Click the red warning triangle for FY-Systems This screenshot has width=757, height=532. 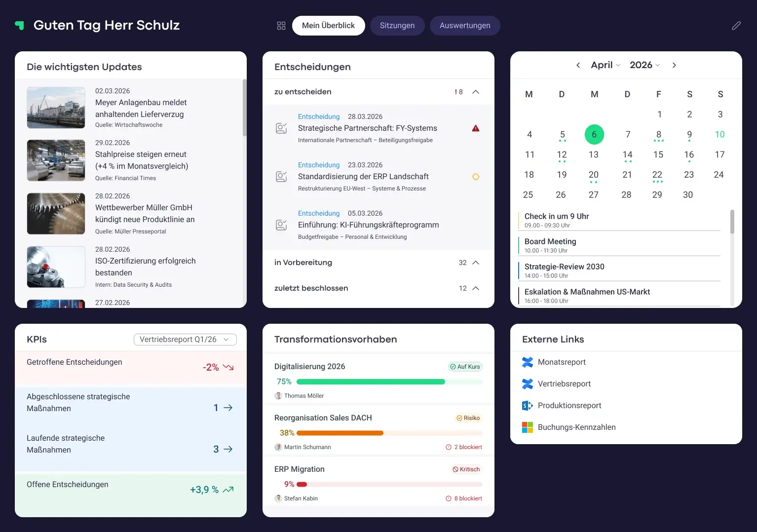click(476, 128)
